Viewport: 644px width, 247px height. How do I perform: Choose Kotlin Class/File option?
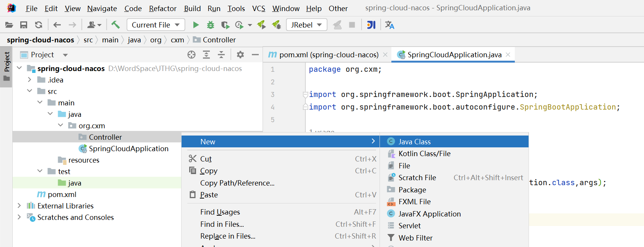[454, 153]
